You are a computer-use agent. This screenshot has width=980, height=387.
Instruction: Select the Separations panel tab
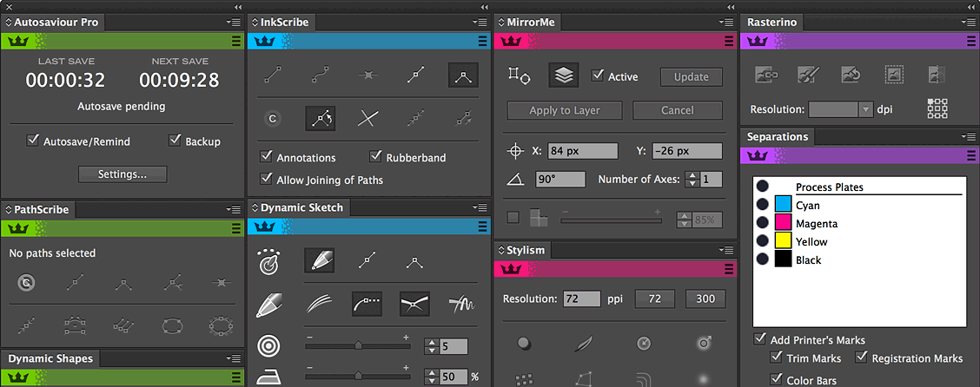click(778, 137)
